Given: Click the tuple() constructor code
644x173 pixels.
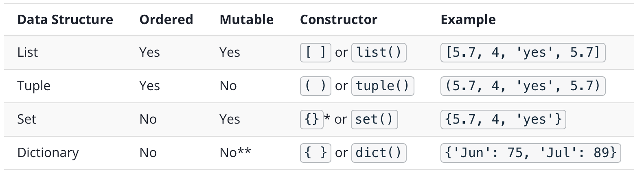Looking at the screenshot, I should click(x=383, y=86).
